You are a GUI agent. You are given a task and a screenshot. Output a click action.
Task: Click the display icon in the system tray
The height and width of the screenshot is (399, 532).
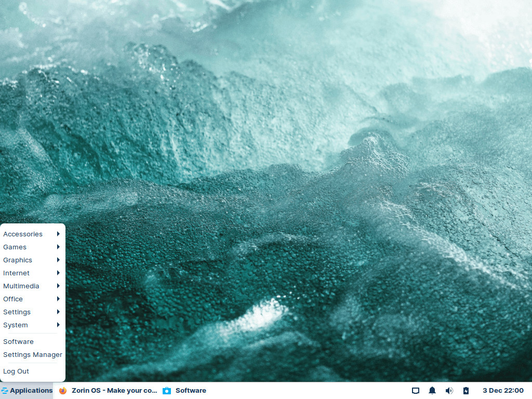[415, 390]
